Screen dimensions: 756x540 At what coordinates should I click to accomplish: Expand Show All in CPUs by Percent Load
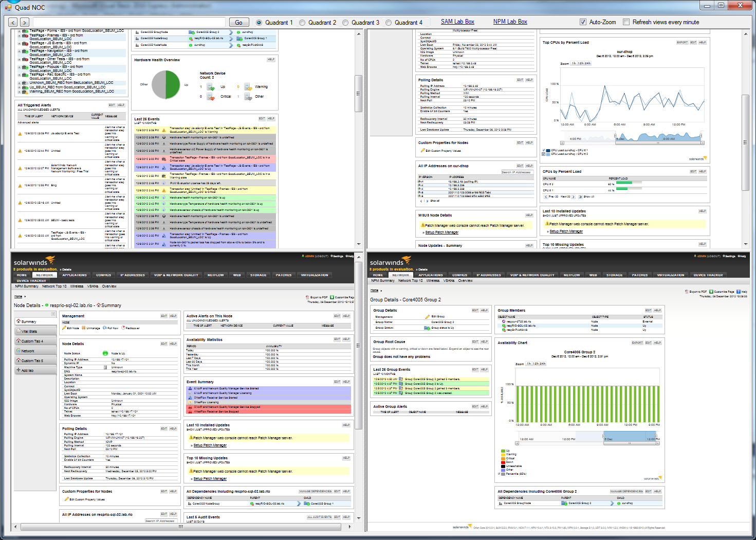click(x=586, y=196)
